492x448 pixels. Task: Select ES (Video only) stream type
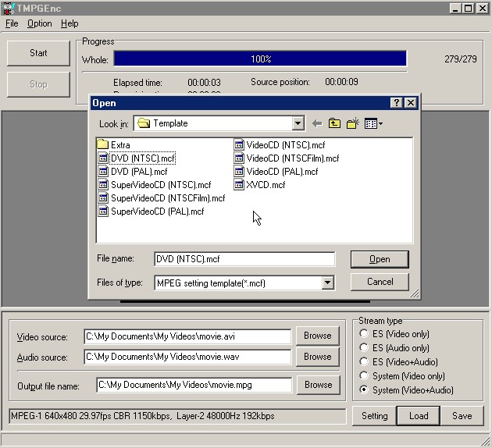tap(364, 333)
